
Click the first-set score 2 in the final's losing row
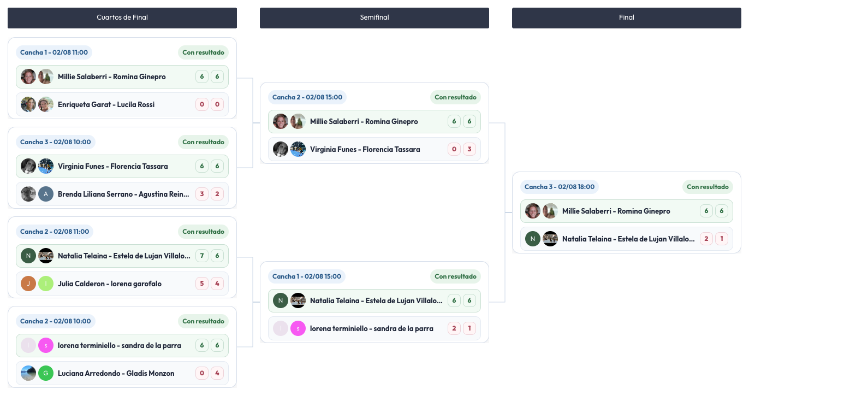[706, 239]
